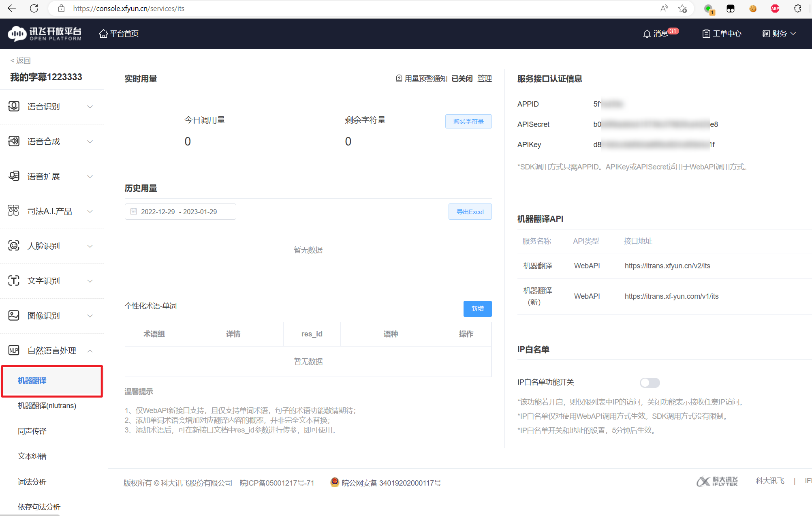Click the 返回 back link
This screenshot has width=812, height=516.
[x=20, y=61]
